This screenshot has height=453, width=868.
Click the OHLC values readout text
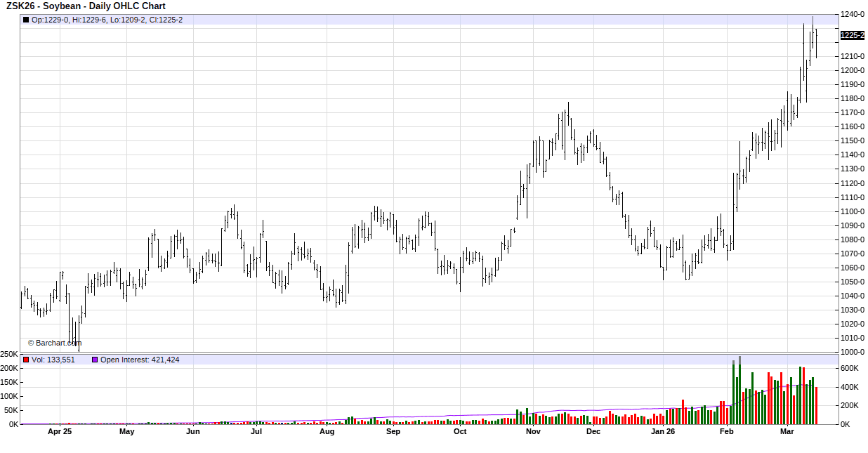tap(107, 20)
